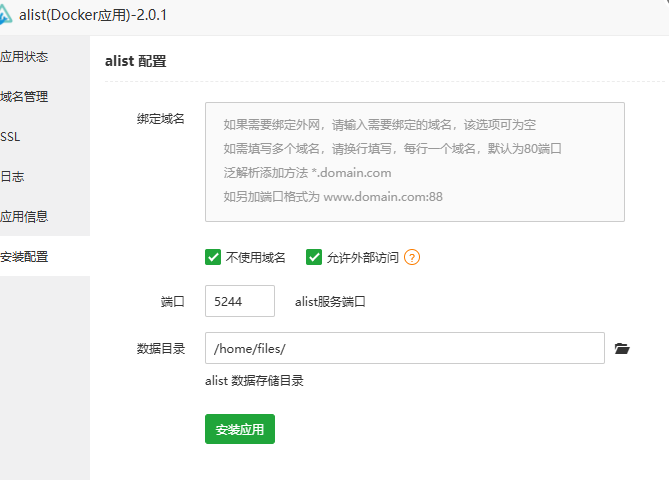View the 日志 tab
Screen dimensions: 669x480
[45, 177]
